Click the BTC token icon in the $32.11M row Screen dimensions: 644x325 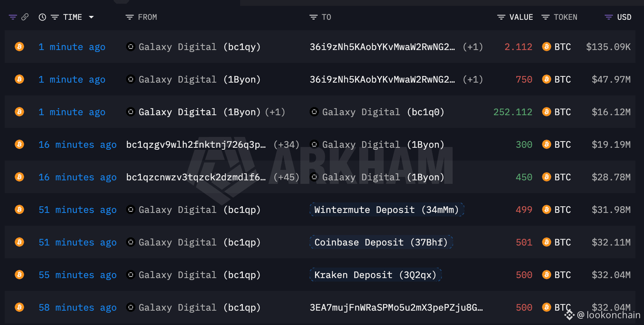point(547,242)
